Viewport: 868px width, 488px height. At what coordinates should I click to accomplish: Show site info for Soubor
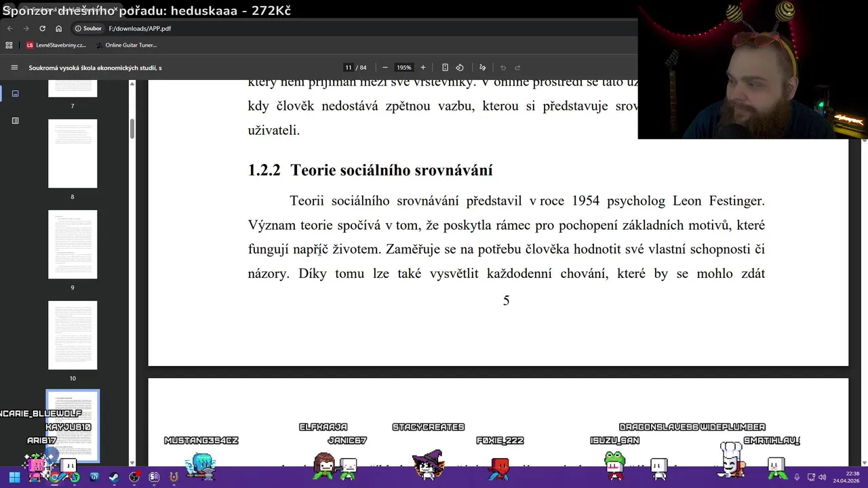[x=88, y=28]
